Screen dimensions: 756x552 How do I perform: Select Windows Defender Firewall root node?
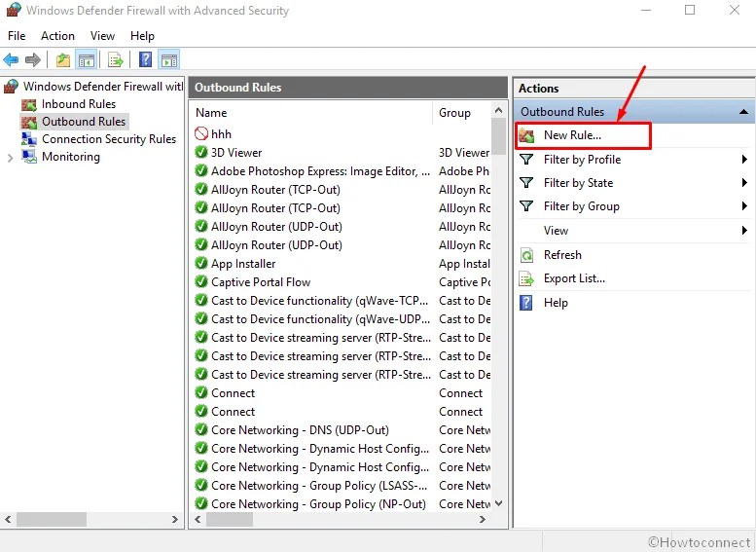coord(103,87)
